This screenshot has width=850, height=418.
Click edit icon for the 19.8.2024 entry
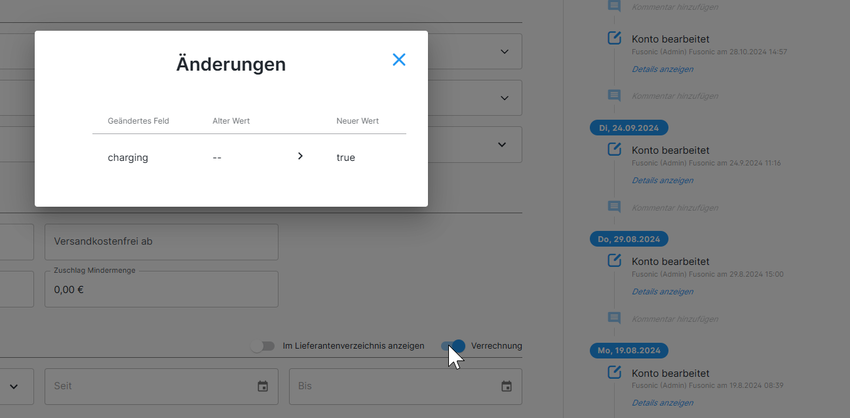tap(614, 372)
